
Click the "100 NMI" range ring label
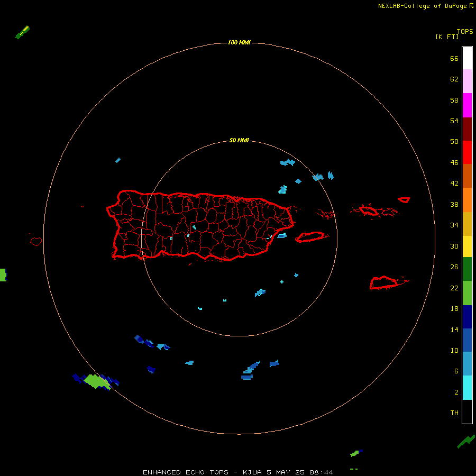click(x=239, y=42)
